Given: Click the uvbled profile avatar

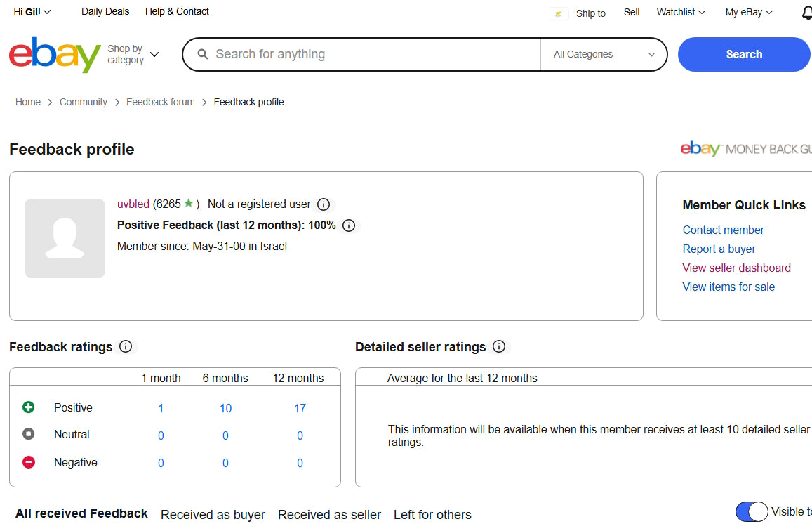Looking at the screenshot, I should tap(65, 238).
